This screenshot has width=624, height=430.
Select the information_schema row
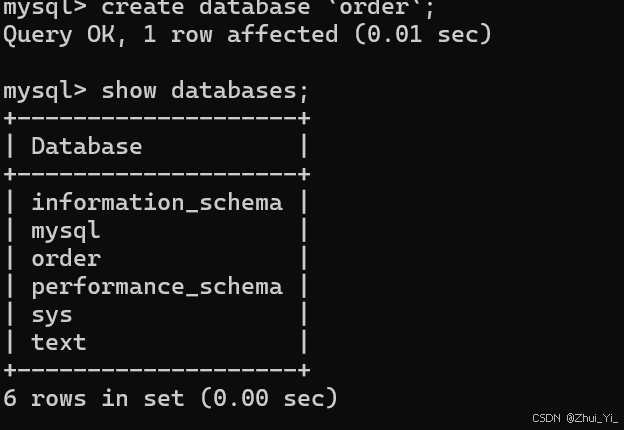tap(157, 203)
